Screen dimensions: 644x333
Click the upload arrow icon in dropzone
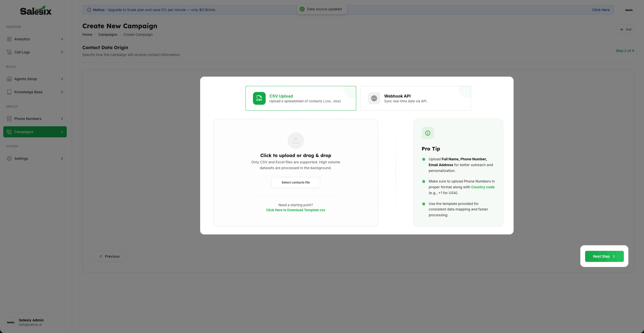[x=296, y=141]
